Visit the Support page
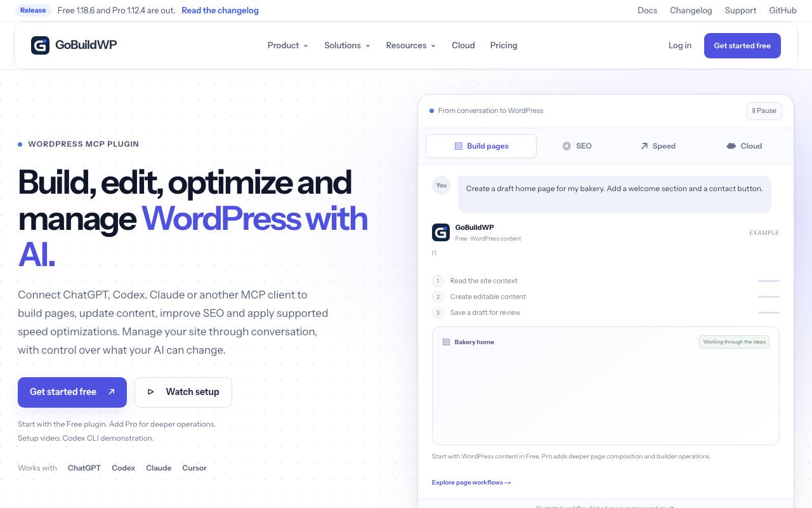 [740, 10]
